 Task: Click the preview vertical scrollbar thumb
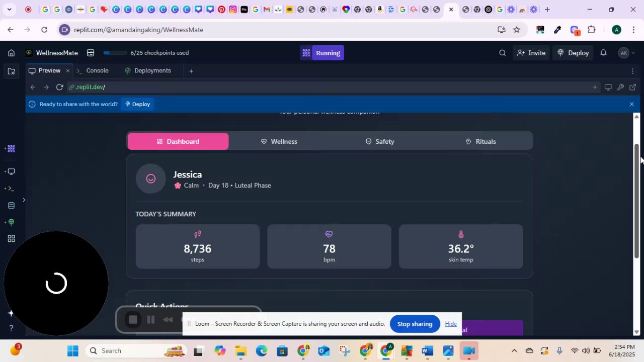pyautogui.click(x=636, y=201)
